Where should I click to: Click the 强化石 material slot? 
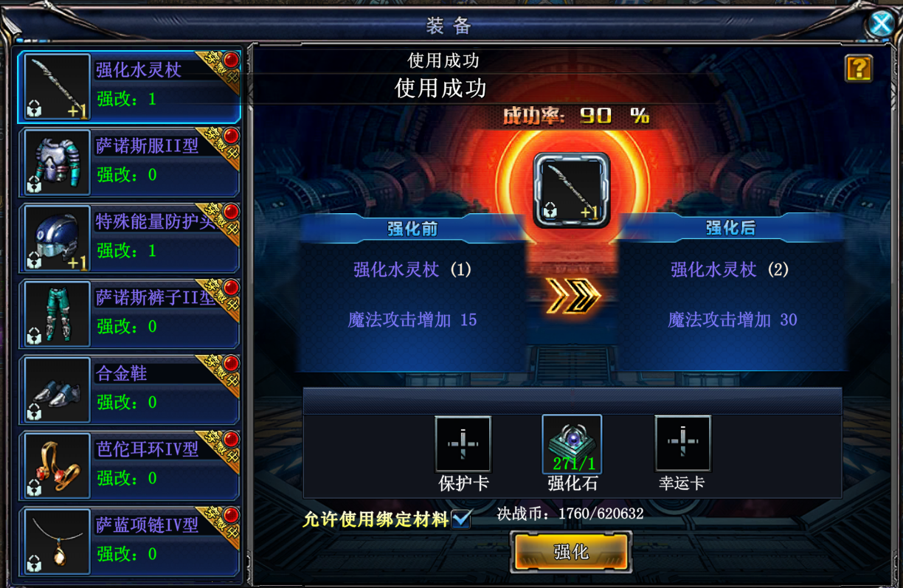(572, 444)
